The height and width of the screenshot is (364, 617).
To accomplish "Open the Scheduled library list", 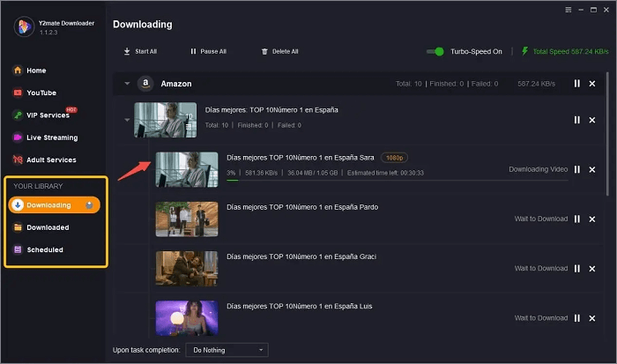I will 44,249.
